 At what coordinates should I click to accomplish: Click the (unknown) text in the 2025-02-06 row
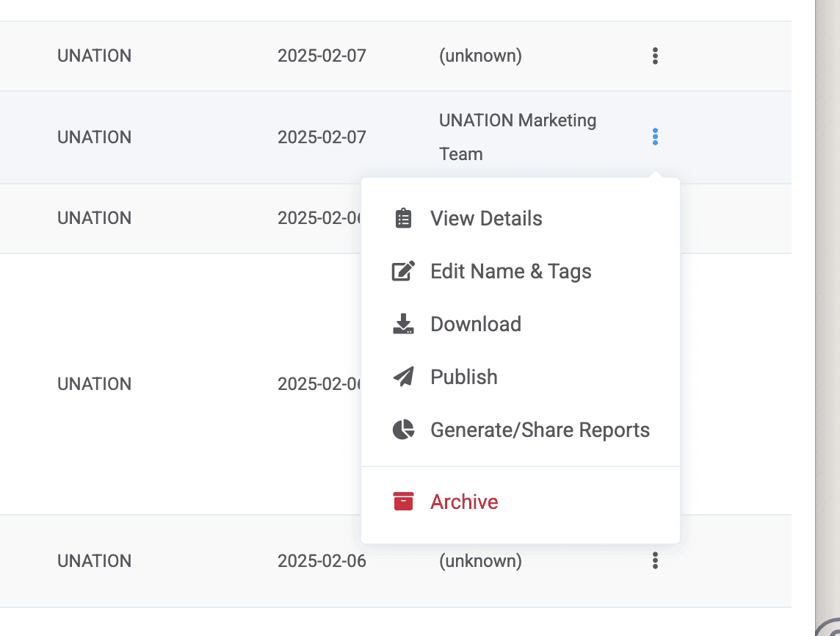pyautogui.click(x=480, y=561)
